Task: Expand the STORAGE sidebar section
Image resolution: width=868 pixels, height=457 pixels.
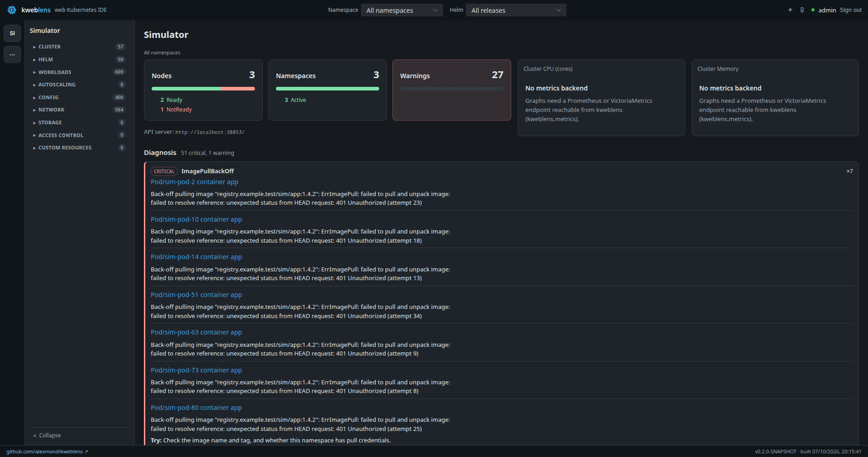Action: [x=79, y=122]
